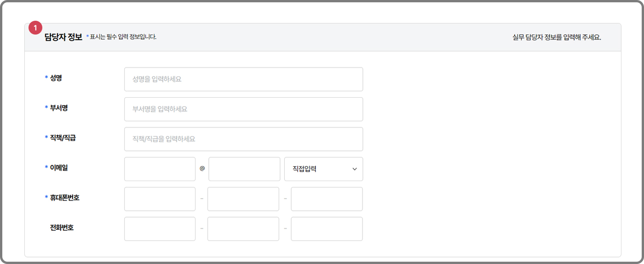Screen dimensions: 644x264
Task: Open the 직접입력 email domain dropdown
Action: coord(323,169)
